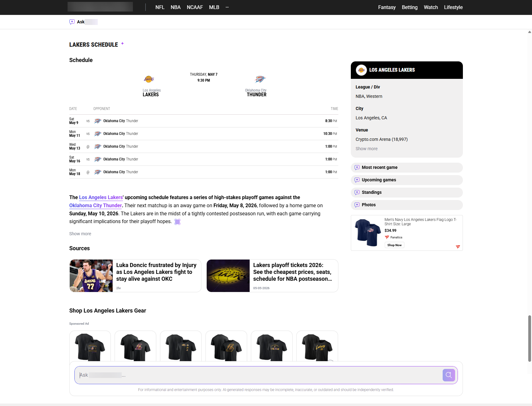This screenshot has height=406, width=532.
Task: Open the NCAAF navigation item
Action: 195,7
